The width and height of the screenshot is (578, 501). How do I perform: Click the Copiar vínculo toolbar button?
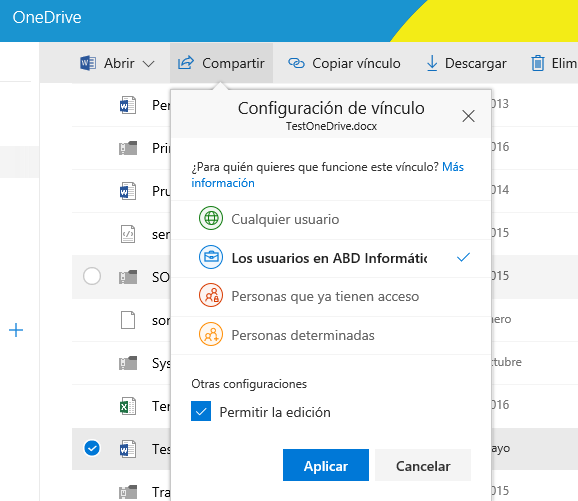pos(344,63)
